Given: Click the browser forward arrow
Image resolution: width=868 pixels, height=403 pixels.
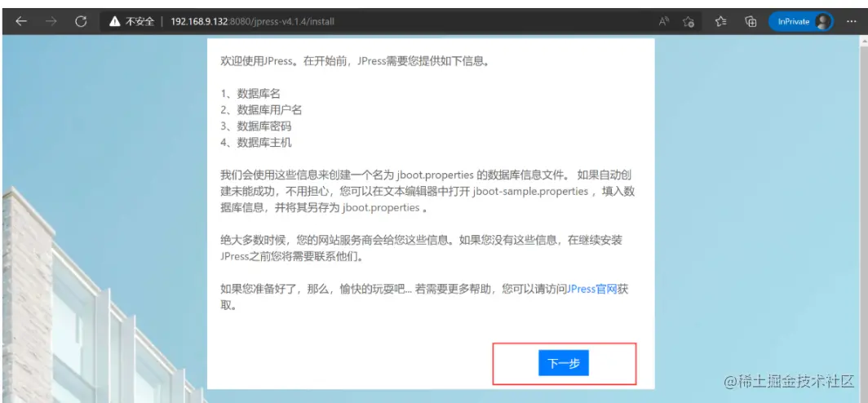Looking at the screenshot, I should [51, 21].
